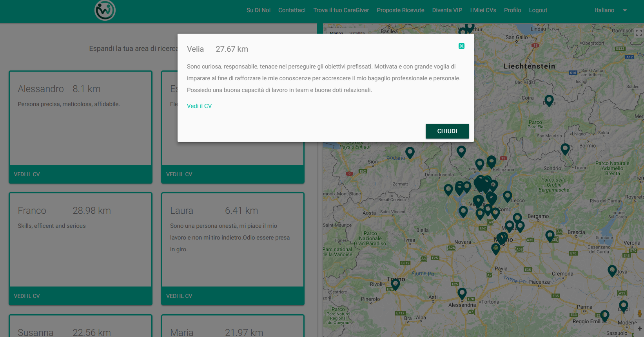Open 'Proposte Ricevute' from the navbar

click(400, 10)
